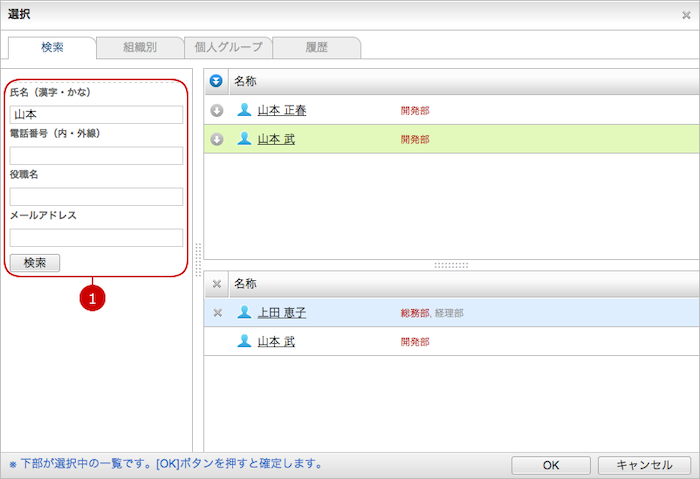Open 山本 正春 name link
Image resolution: width=700 pixels, height=479 pixels.
point(282,110)
